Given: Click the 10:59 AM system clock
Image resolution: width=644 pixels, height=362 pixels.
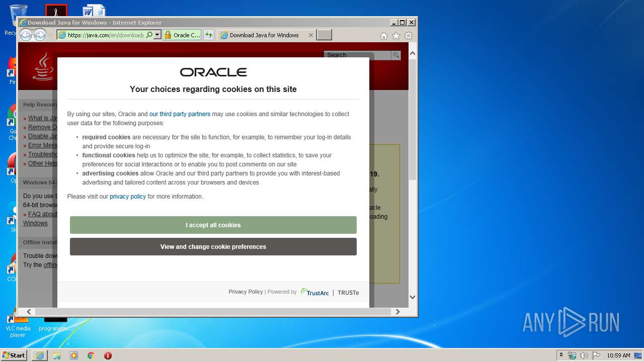Looking at the screenshot, I should pyautogui.click(x=618, y=355).
